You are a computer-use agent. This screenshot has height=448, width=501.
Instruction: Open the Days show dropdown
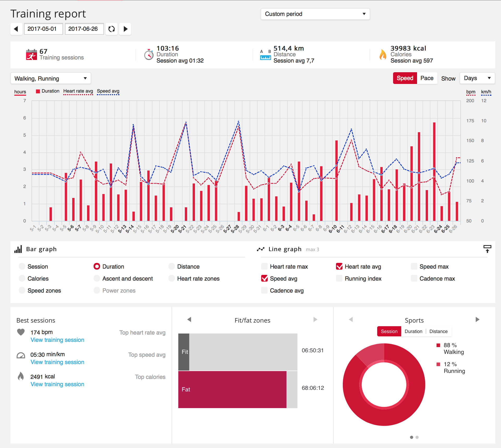pyautogui.click(x=477, y=78)
